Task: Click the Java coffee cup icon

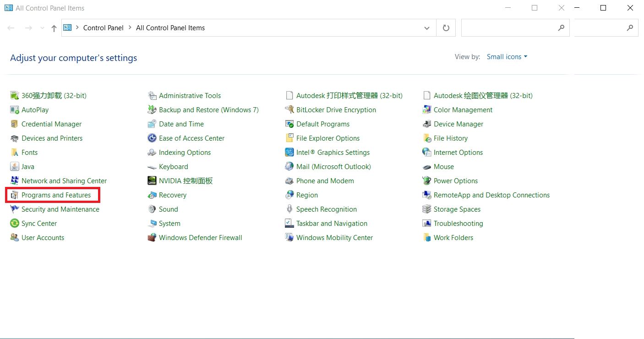Action: point(14,166)
